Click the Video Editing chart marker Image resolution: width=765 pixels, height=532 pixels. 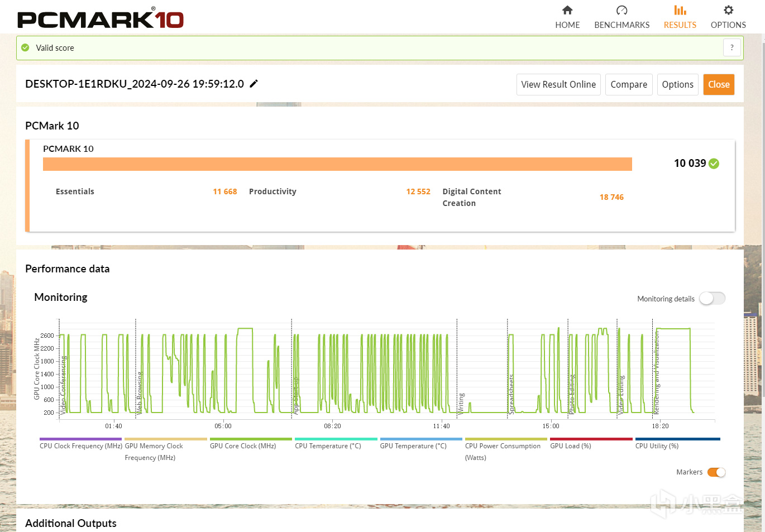pyautogui.click(x=620, y=395)
